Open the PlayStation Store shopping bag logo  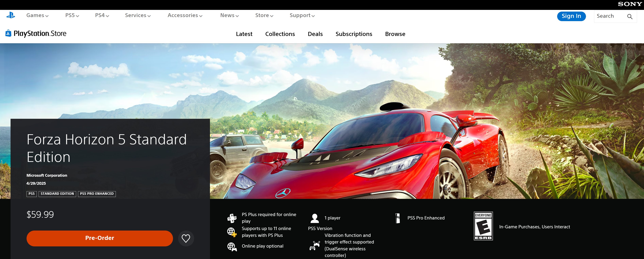[x=8, y=33]
